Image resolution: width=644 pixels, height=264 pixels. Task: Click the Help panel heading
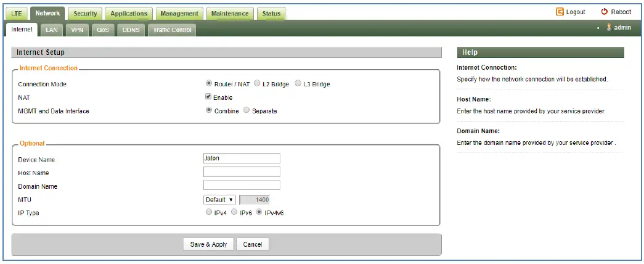(470, 52)
